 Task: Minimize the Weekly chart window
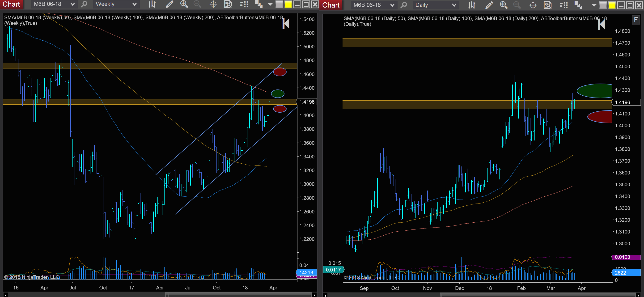[297, 4]
